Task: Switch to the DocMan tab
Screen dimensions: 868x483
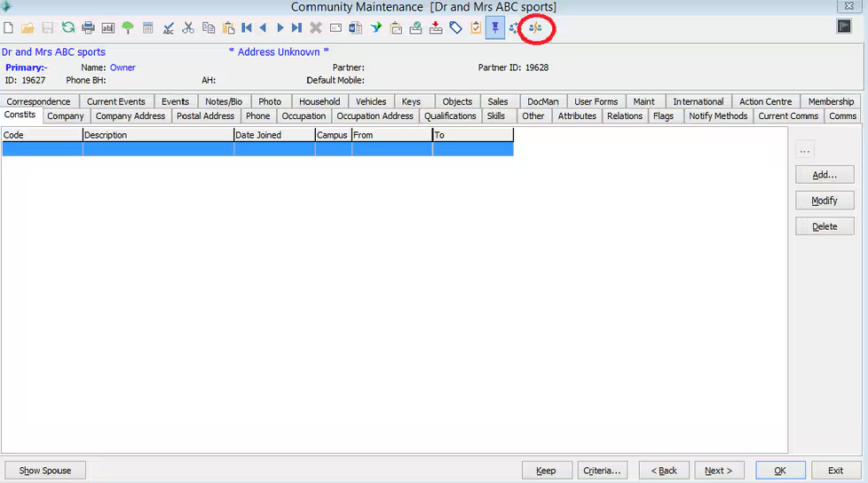Action: point(542,101)
